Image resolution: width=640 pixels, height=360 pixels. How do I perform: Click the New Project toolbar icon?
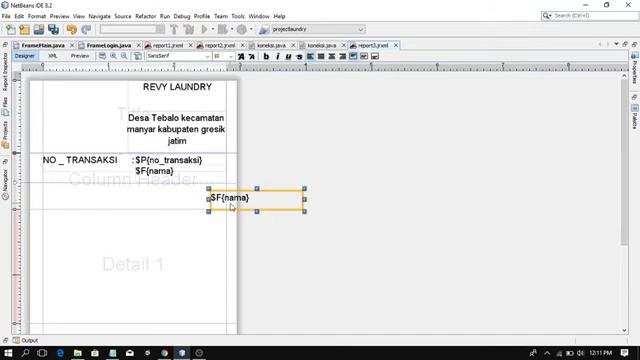24,29
